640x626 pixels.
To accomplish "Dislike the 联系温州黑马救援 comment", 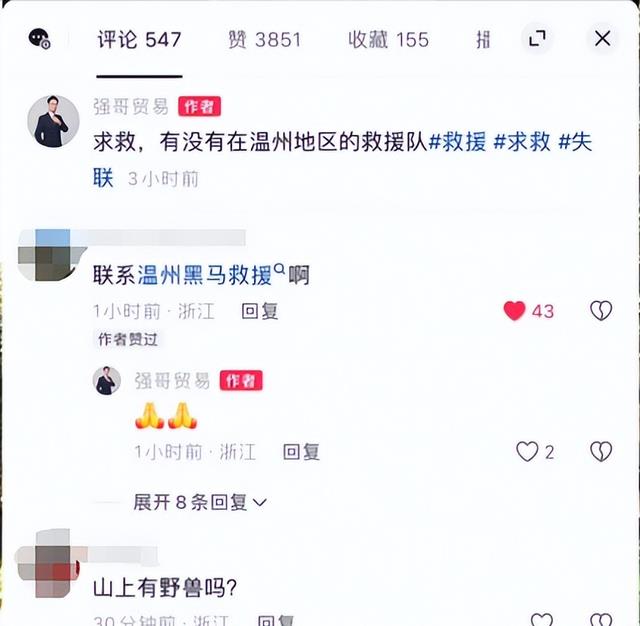I will [601, 311].
